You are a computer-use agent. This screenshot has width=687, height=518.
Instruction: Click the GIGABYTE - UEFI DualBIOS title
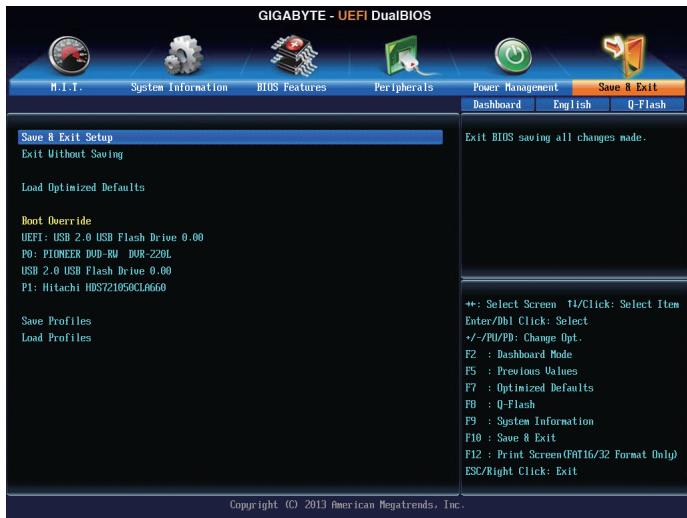(x=344, y=16)
